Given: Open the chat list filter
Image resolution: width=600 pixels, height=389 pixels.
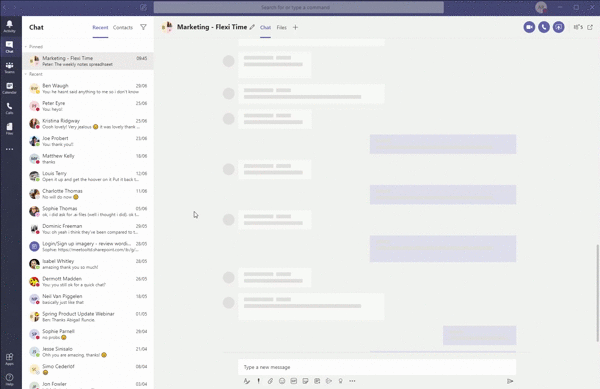Looking at the screenshot, I should (x=143, y=27).
